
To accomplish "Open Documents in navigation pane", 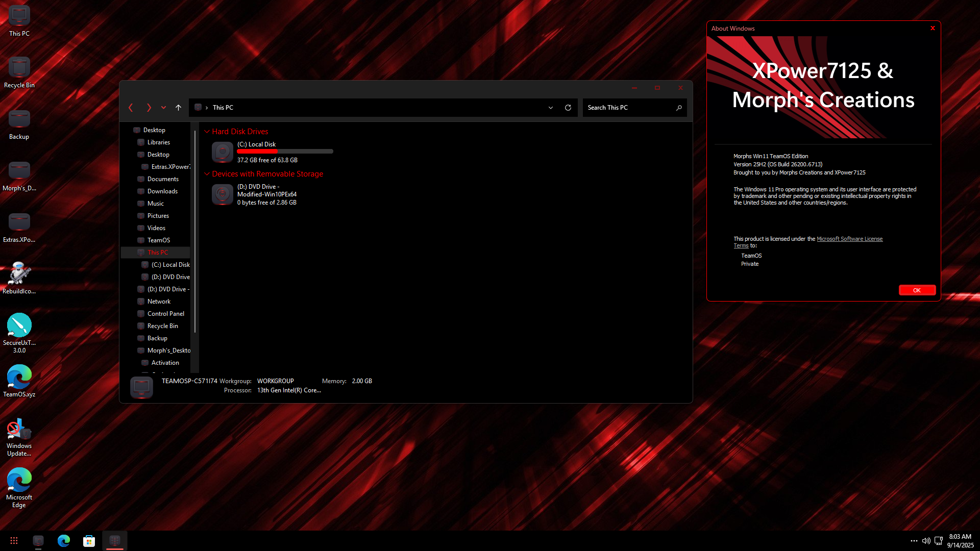I will tap(163, 179).
